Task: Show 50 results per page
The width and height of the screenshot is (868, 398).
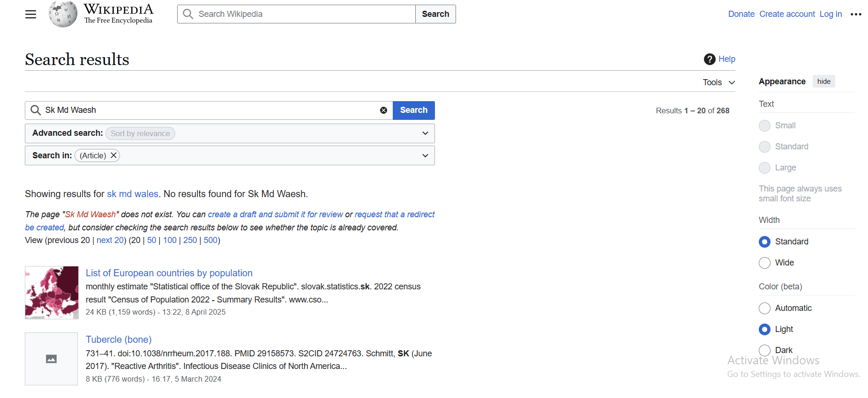Action: click(151, 240)
